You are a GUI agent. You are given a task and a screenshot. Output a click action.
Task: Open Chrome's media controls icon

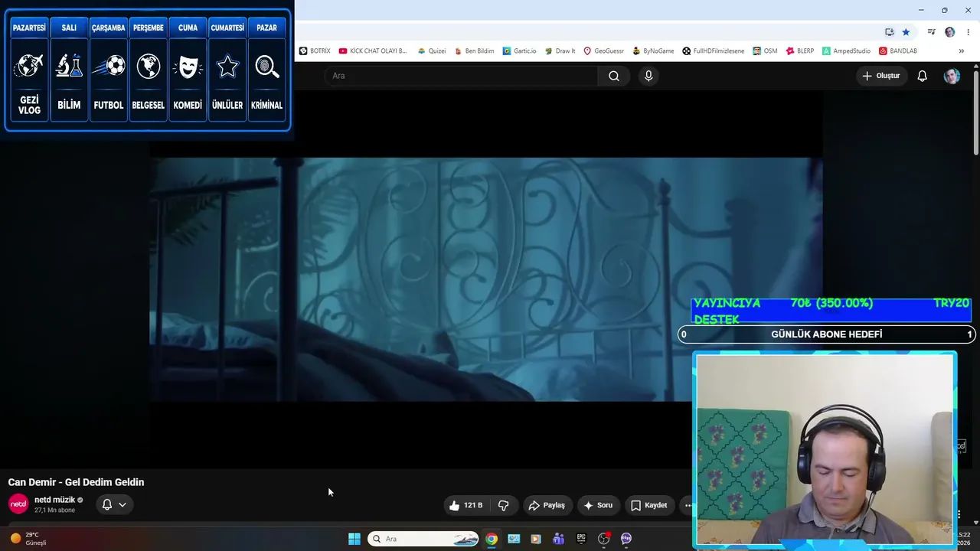(x=931, y=32)
